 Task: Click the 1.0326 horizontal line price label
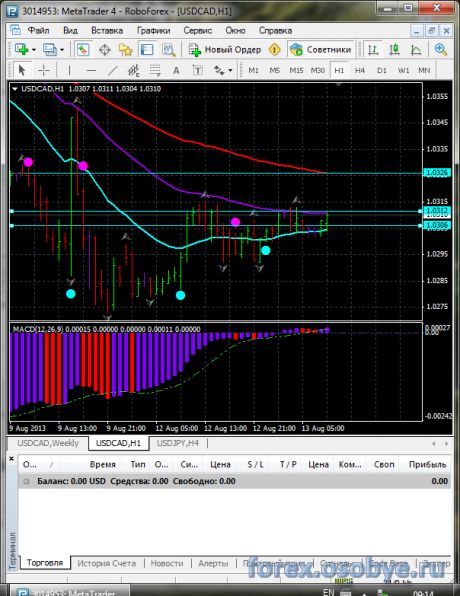coord(438,173)
